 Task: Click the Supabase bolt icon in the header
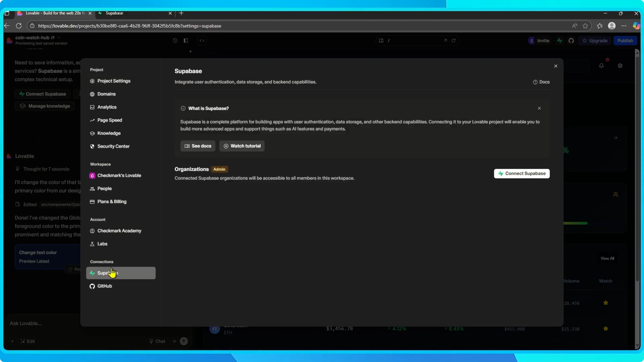(560, 40)
